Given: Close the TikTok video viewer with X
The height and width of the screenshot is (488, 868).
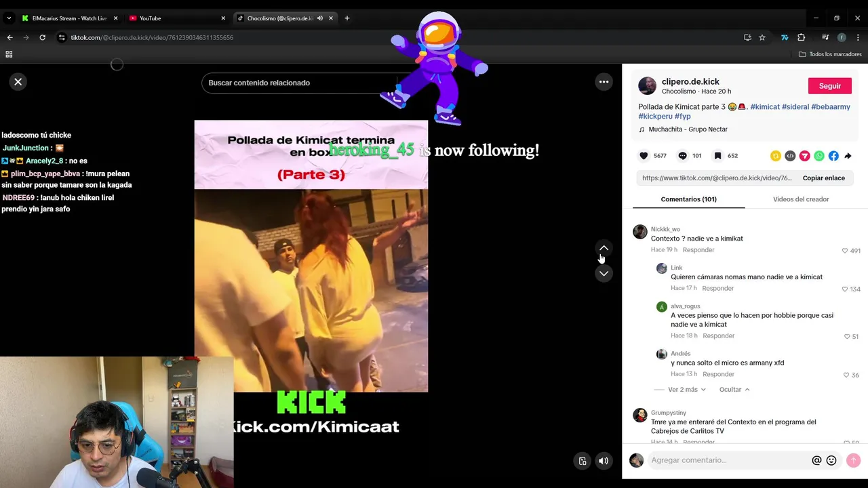Looking at the screenshot, I should [x=18, y=81].
